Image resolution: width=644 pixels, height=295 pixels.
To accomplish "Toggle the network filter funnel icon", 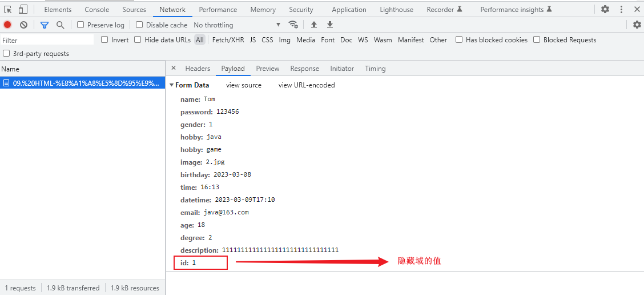I will (45, 25).
